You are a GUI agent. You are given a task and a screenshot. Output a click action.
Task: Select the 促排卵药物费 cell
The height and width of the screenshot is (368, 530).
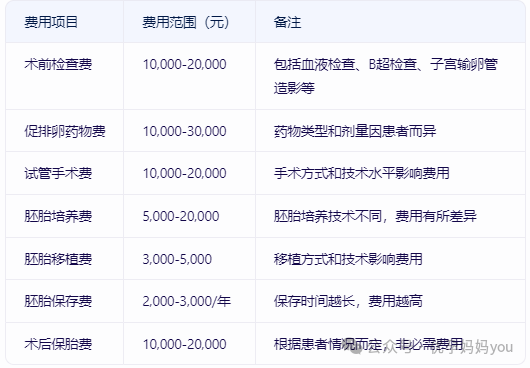65,131
